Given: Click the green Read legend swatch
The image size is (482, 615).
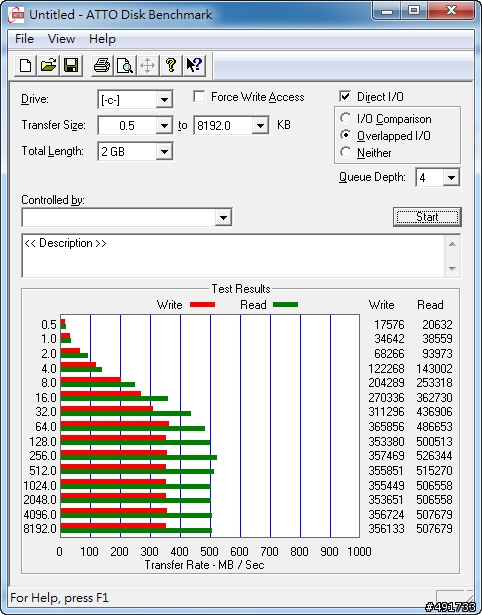Looking at the screenshot, I should coord(286,305).
